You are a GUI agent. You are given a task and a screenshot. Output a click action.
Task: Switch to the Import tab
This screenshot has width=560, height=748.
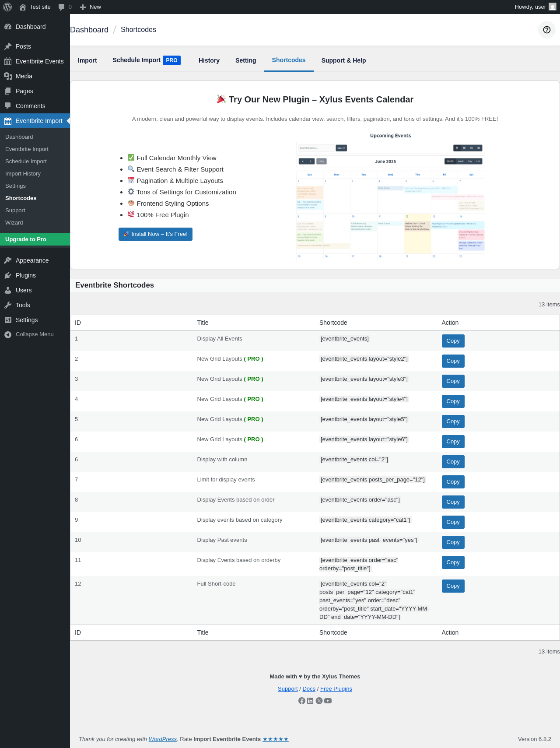coord(87,60)
